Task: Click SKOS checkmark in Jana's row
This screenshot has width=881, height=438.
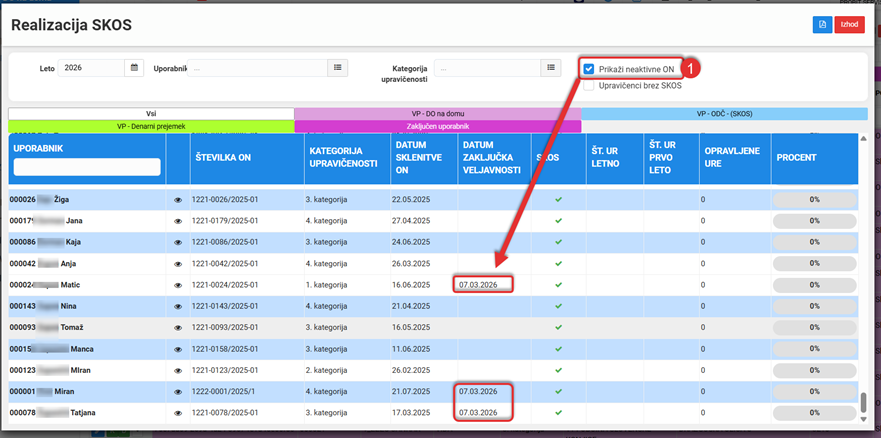Action: (558, 221)
